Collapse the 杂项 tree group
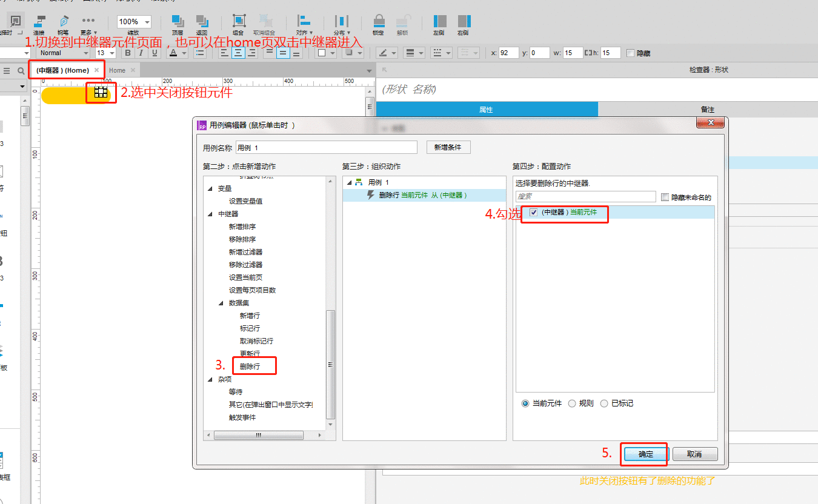The width and height of the screenshot is (818, 504). pos(210,379)
